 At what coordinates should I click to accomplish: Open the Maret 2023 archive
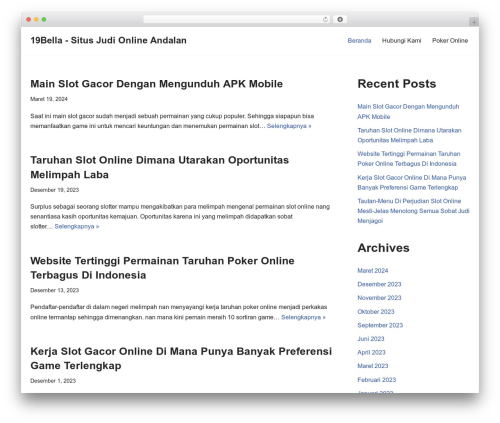(373, 366)
